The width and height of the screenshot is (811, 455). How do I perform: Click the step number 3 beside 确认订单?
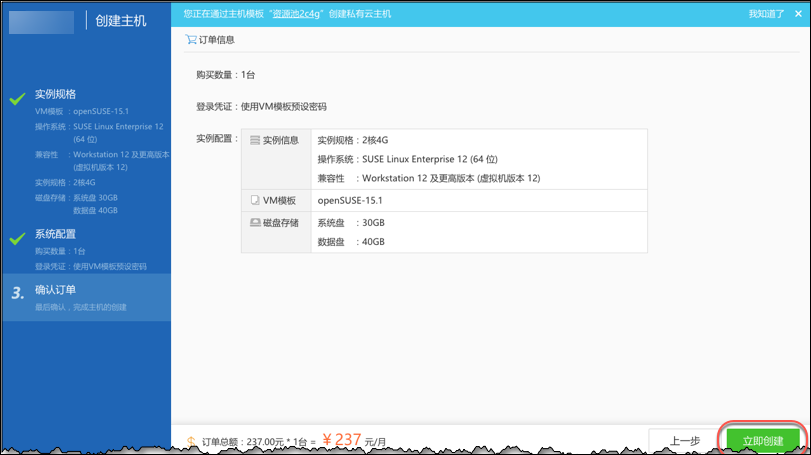[x=17, y=293]
